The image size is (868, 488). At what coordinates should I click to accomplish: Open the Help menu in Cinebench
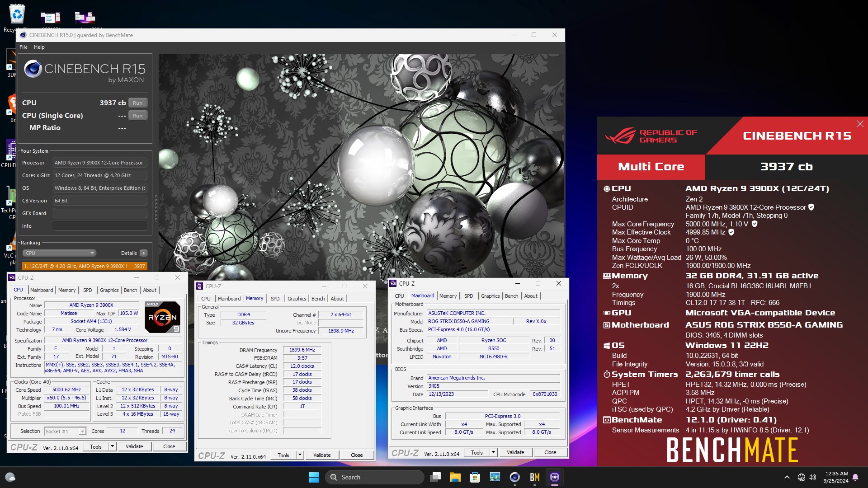39,47
